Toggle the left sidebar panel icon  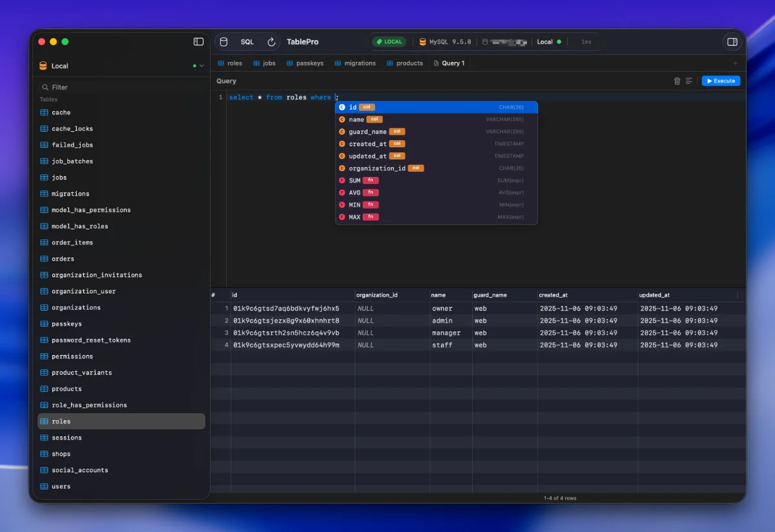[198, 42]
